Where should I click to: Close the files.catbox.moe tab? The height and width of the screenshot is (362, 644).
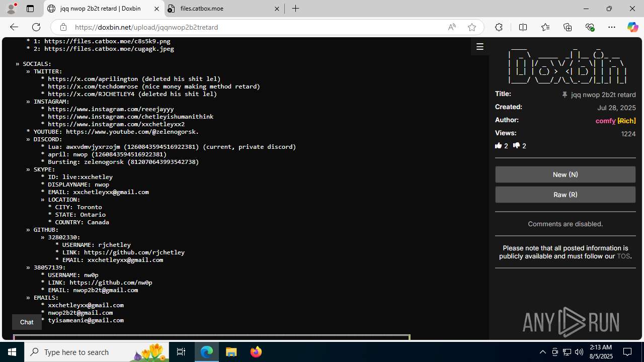(x=277, y=9)
